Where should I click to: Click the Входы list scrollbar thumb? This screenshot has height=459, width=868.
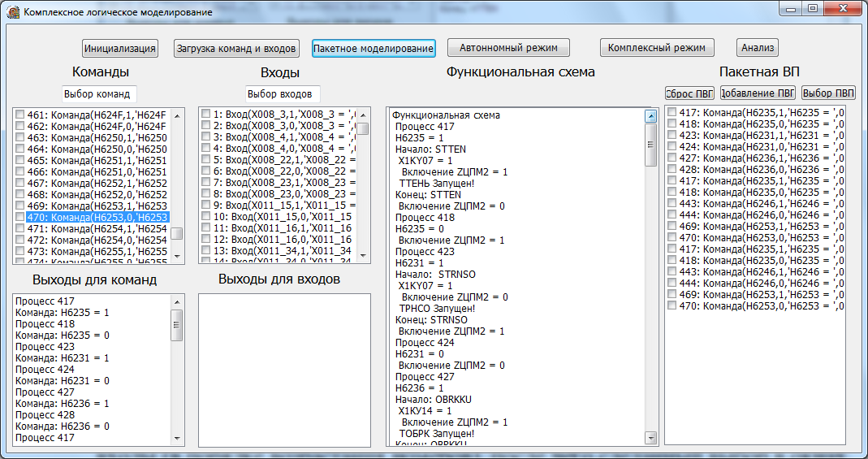363,128
